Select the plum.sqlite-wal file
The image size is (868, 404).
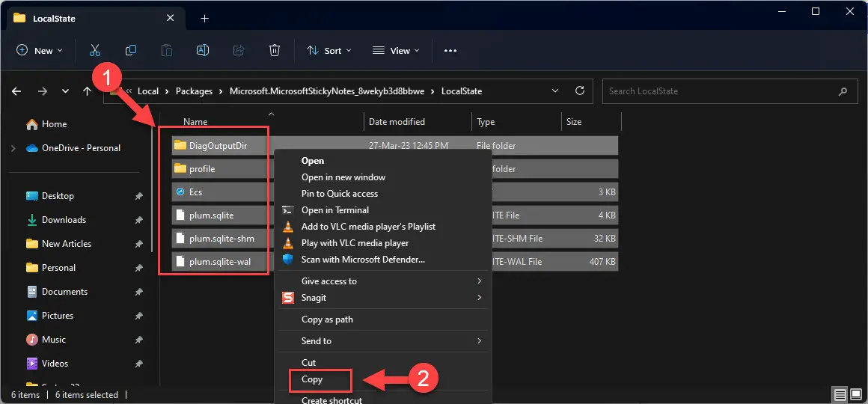click(x=220, y=262)
